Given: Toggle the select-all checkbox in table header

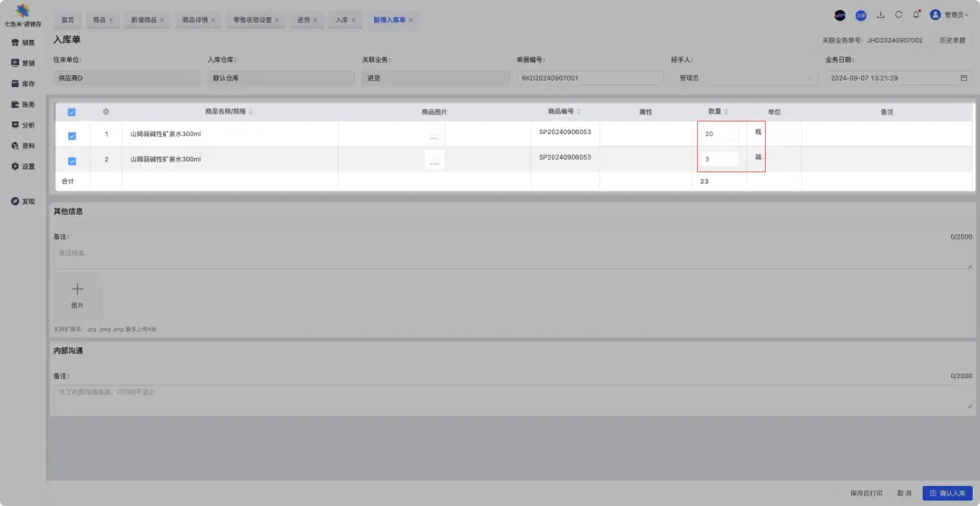Looking at the screenshot, I should (72, 112).
